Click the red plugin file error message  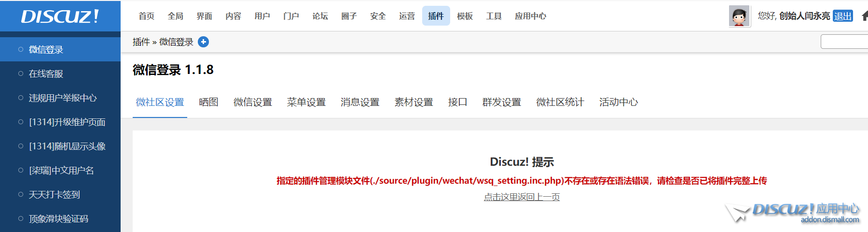tap(522, 181)
